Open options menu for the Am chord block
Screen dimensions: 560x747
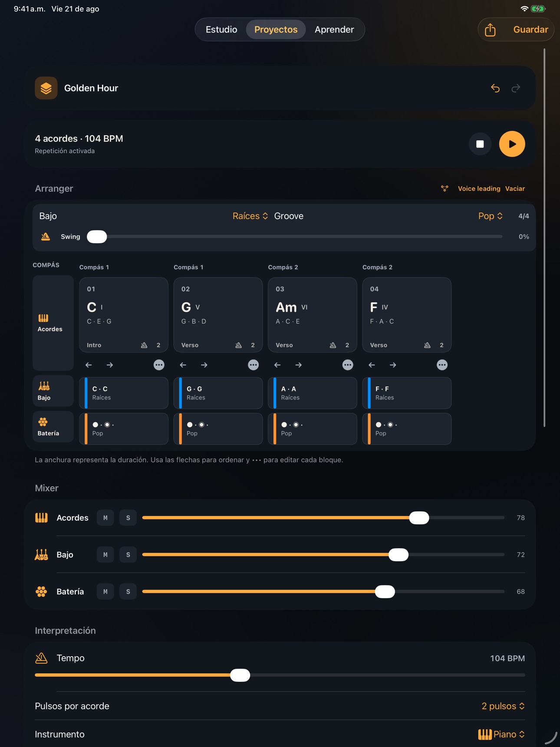tap(348, 365)
